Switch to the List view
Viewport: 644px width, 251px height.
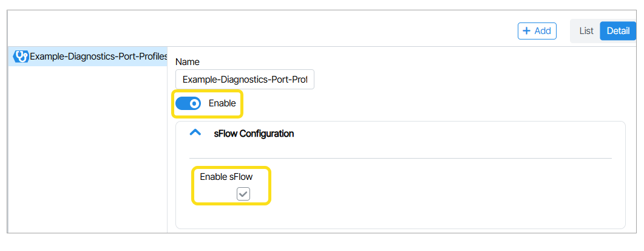586,31
